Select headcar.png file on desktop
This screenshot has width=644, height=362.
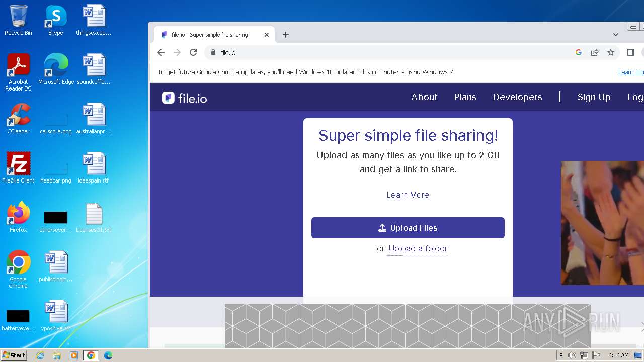click(x=56, y=171)
